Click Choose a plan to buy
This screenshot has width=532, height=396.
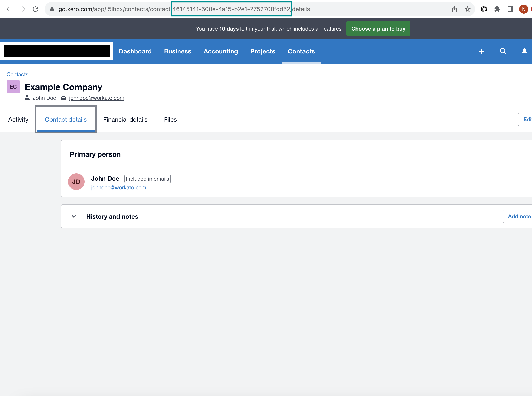(378, 29)
